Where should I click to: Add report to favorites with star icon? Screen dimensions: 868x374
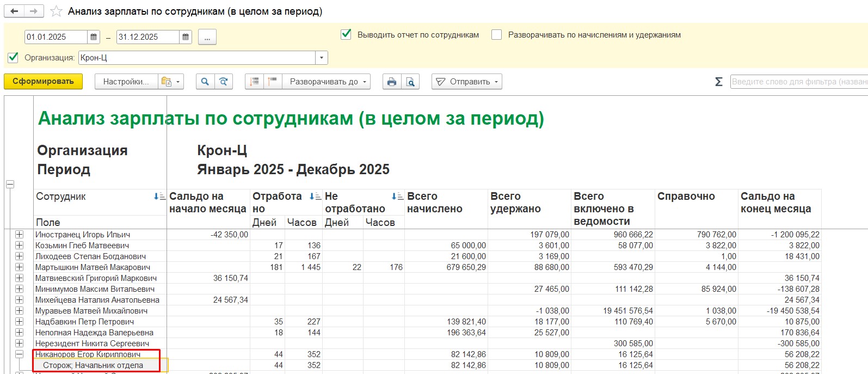pyautogui.click(x=56, y=11)
